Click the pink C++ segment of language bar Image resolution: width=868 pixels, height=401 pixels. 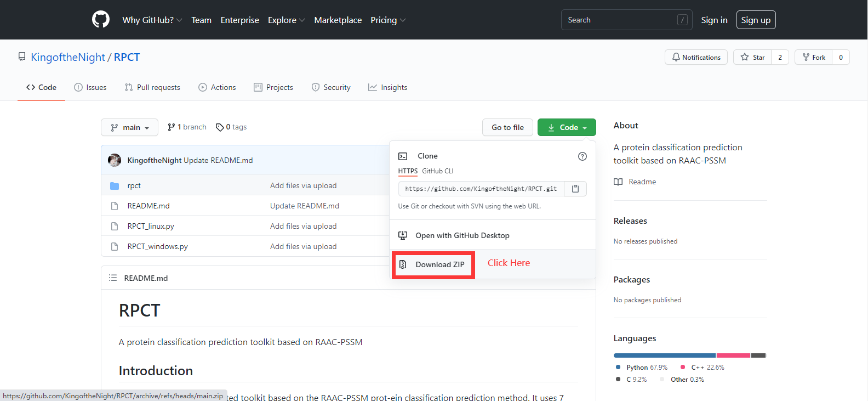point(733,355)
